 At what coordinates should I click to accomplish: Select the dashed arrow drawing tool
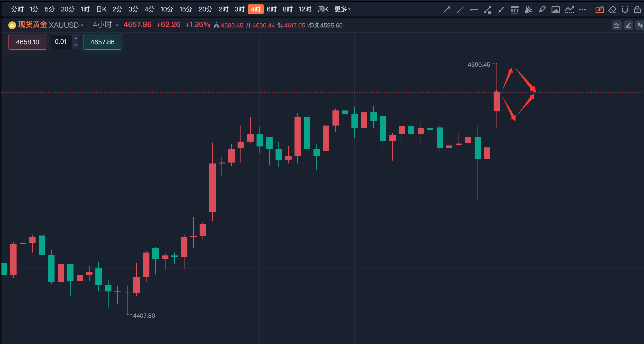460,10
